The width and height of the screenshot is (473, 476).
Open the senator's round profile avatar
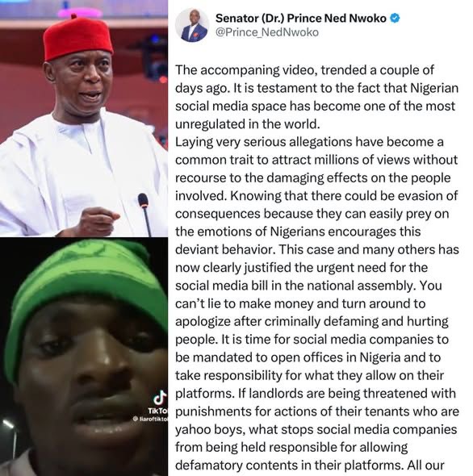(193, 25)
